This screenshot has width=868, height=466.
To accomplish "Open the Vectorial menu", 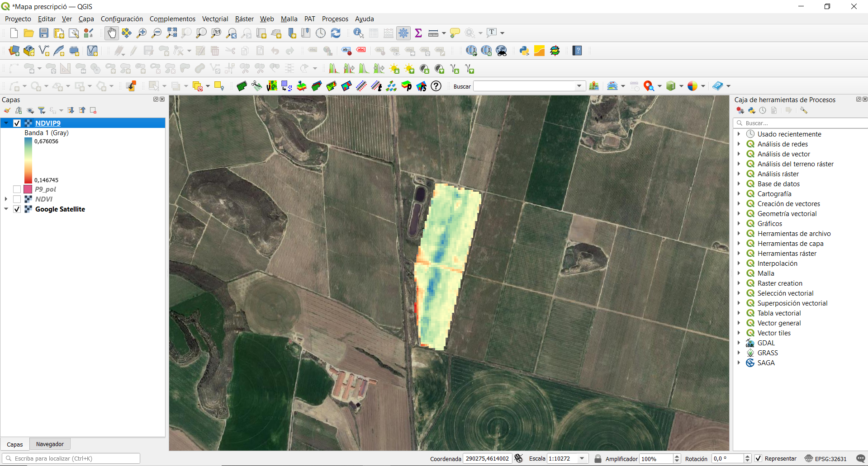I will click(x=215, y=19).
